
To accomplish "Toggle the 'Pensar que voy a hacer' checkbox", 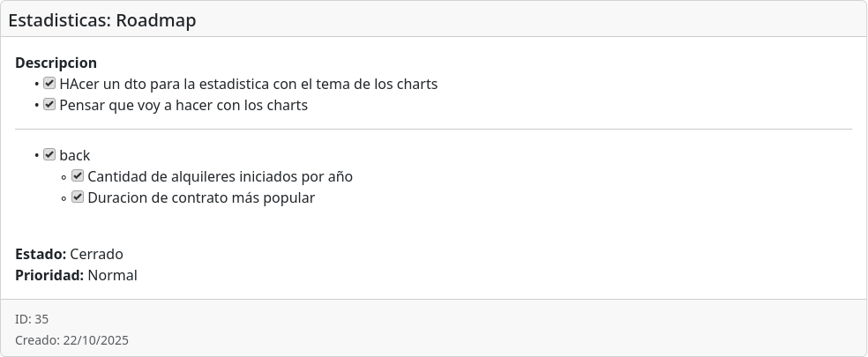I will [x=49, y=105].
